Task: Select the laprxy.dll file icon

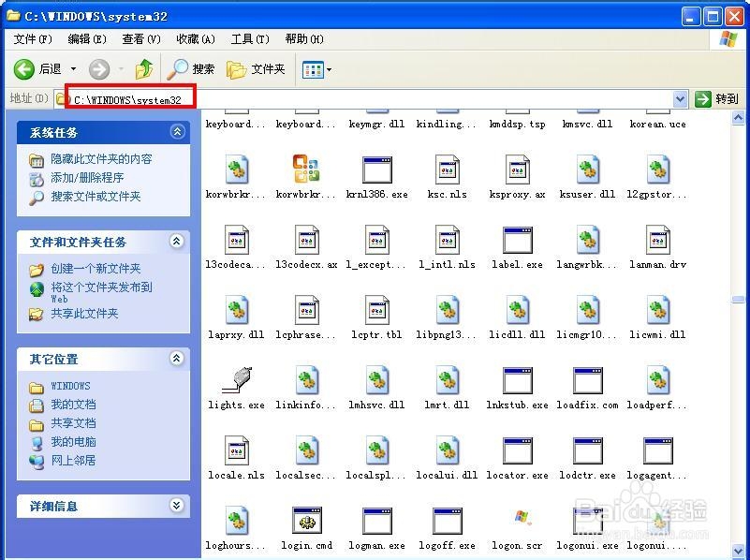Action: [236, 310]
